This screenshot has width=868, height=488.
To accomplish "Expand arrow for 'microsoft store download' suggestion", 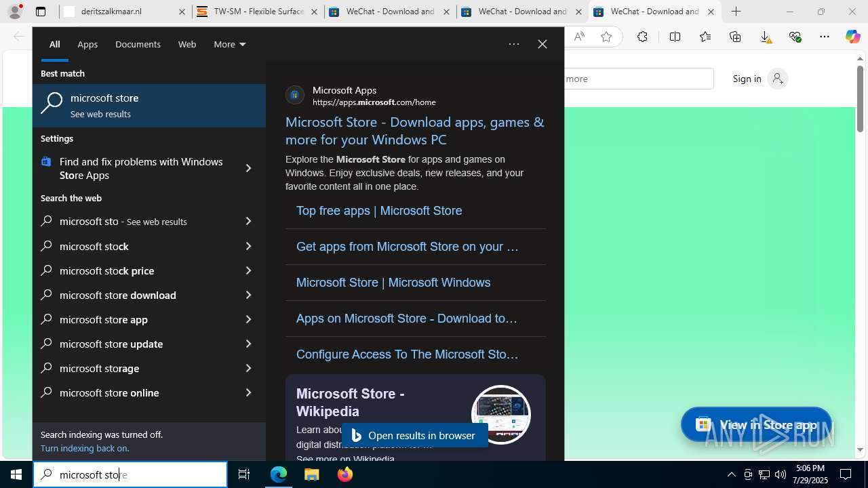I will 248,295.
